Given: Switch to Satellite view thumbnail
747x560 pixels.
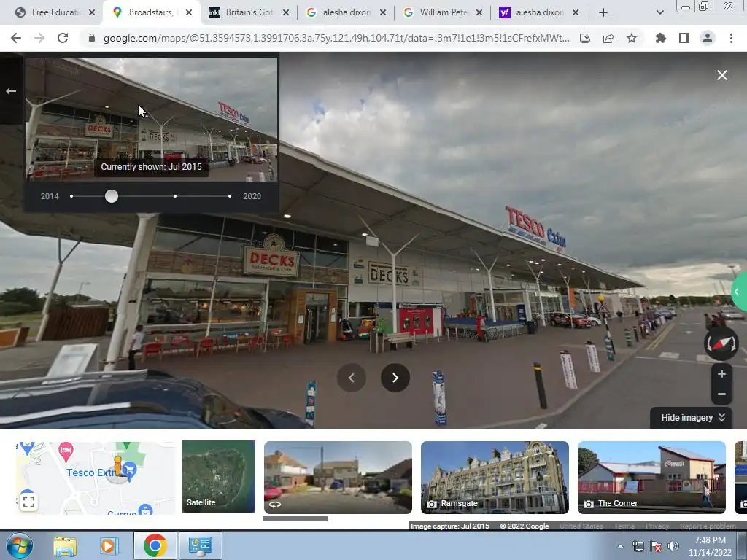Looking at the screenshot, I should (x=219, y=477).
